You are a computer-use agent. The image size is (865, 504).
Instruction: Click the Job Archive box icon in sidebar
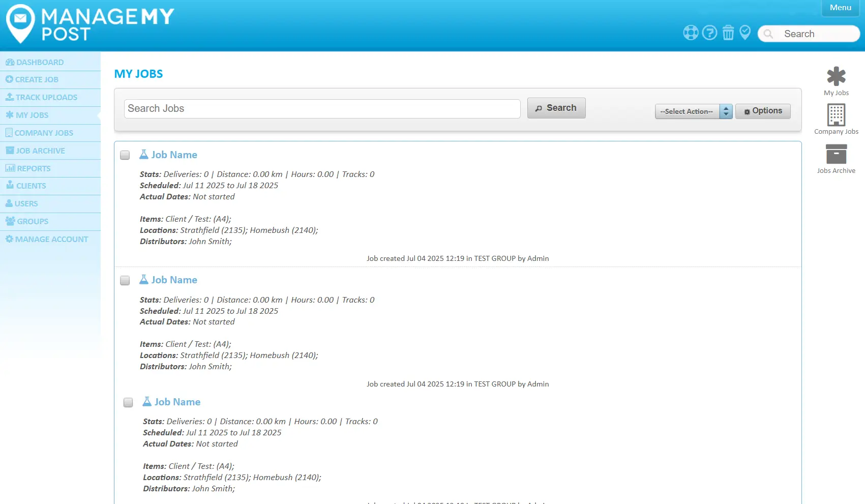(x=10, y=151)
